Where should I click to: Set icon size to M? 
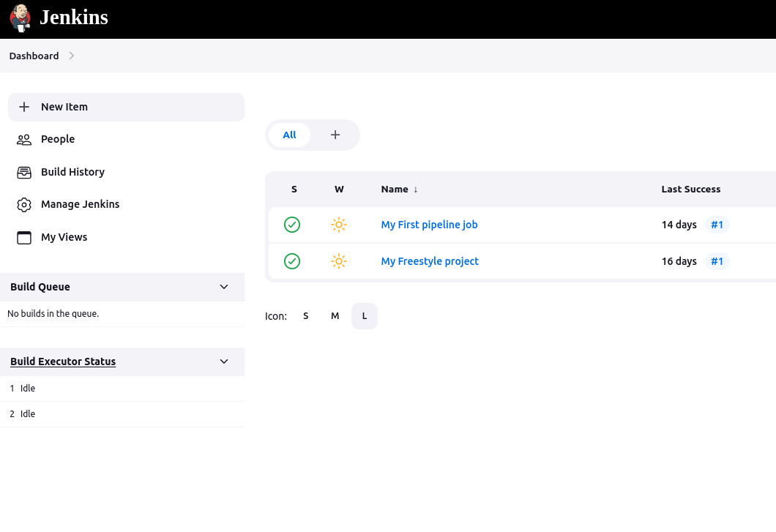click(335, 316)
